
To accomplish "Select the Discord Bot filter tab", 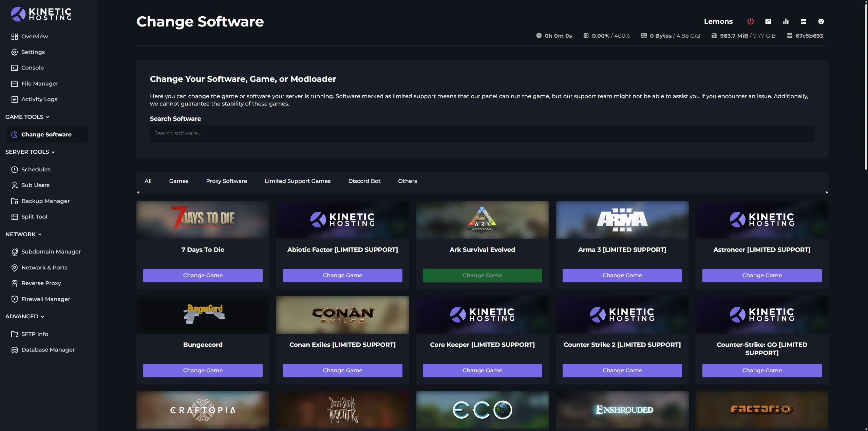I will [364, 181].
